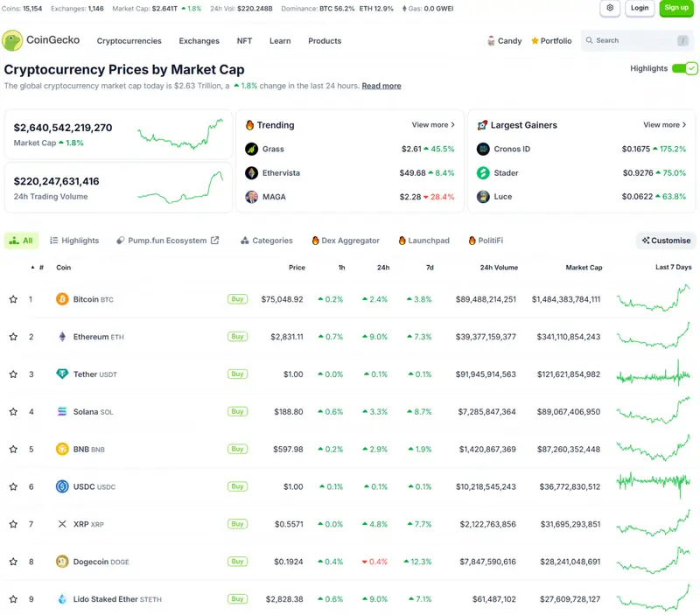Viewport: 700px width, 615px height.
Task: Open the Learn nav dropdown
Action: click(280, 41)
